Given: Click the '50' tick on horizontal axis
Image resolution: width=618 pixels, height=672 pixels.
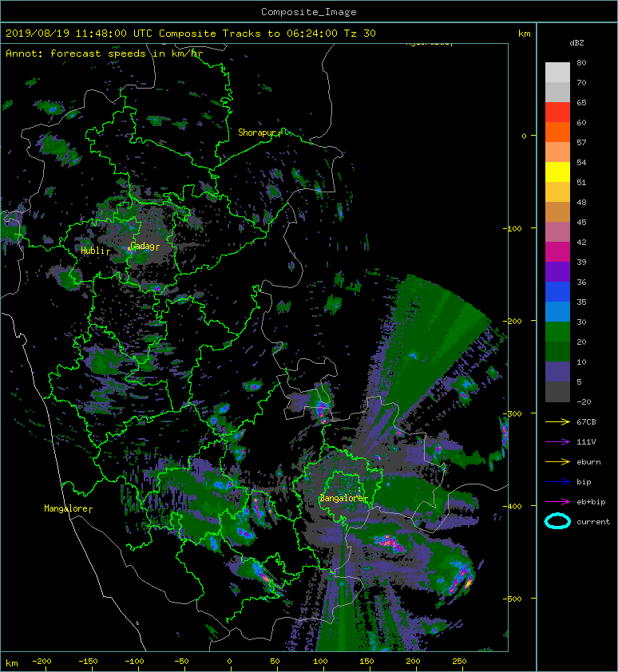Looking at the screenshot, I should [x=275, y=662].
